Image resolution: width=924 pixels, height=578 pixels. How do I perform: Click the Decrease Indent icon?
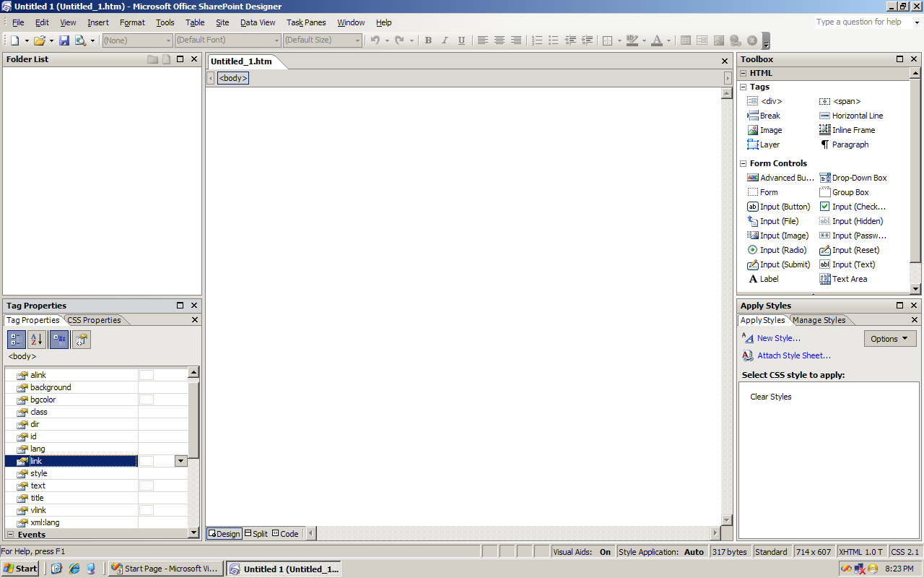pyautogui.click(x=571, y=40)
